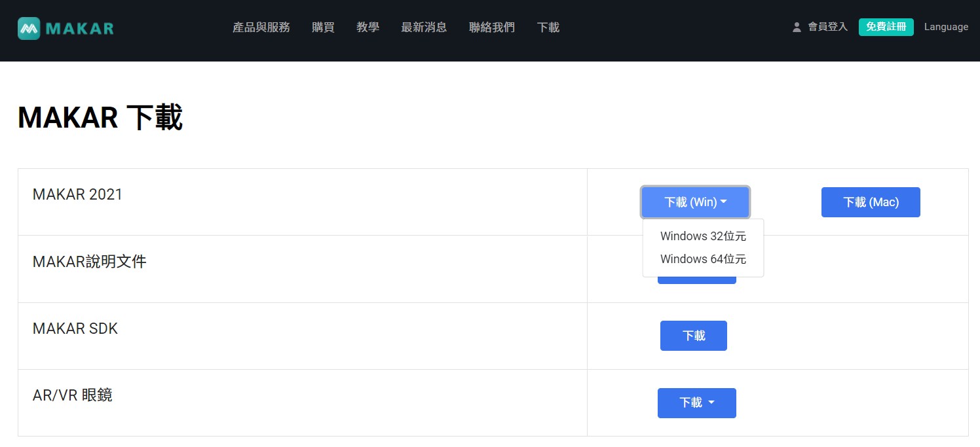This screenshot has width=980, height=447.
Task: Click the AR/VR 眼鏡 row label
Action: pyautogui.click(x=72, y=395)
